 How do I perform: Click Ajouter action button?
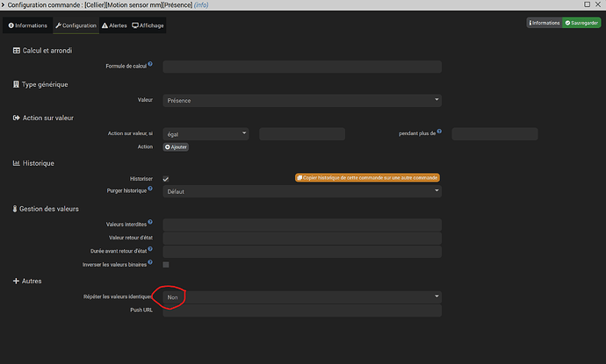pos(176,147)
